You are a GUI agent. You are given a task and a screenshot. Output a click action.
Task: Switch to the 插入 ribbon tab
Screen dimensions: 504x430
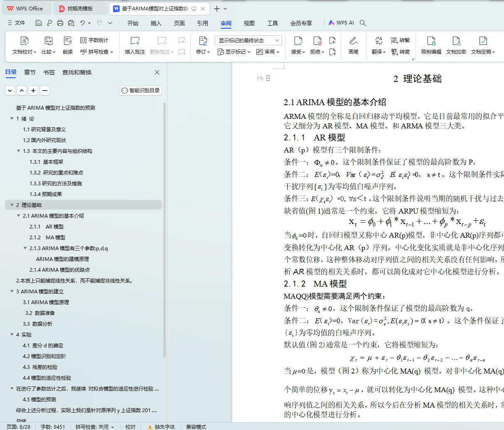[x=156, y=23]
